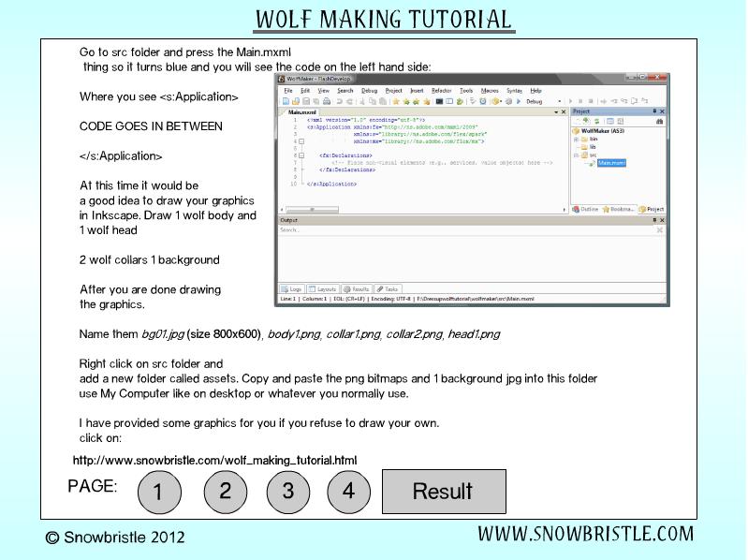Close the Output panel with its X
Image resolution: width=748 pixels, height=560 pixels.
click(662, 220)
